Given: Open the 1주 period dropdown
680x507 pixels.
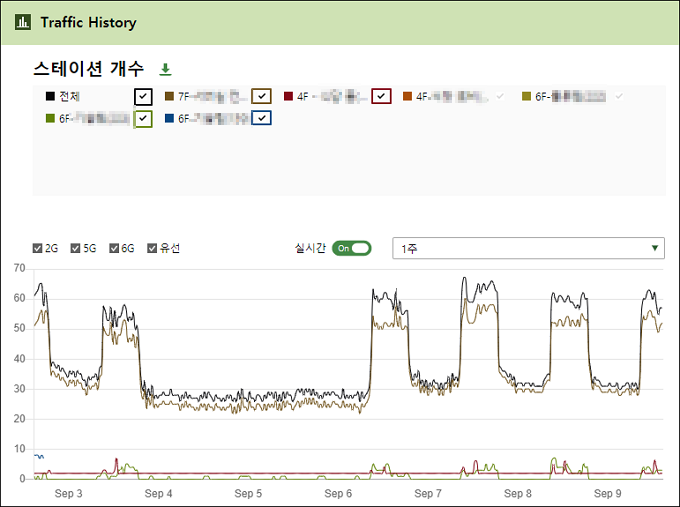Looking at the screenshot, I should (528, 248).
